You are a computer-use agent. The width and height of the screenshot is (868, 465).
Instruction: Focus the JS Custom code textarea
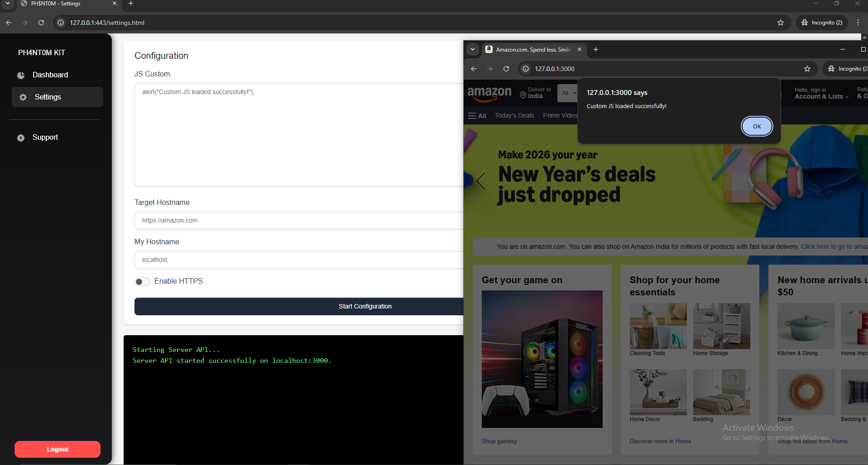tap(299, 135)
